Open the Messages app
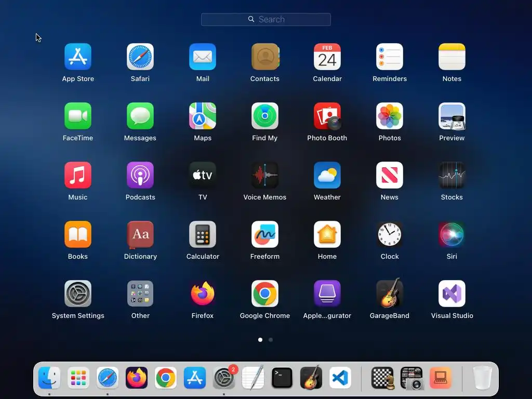532x399 pixels. click(x=140, y=116)
